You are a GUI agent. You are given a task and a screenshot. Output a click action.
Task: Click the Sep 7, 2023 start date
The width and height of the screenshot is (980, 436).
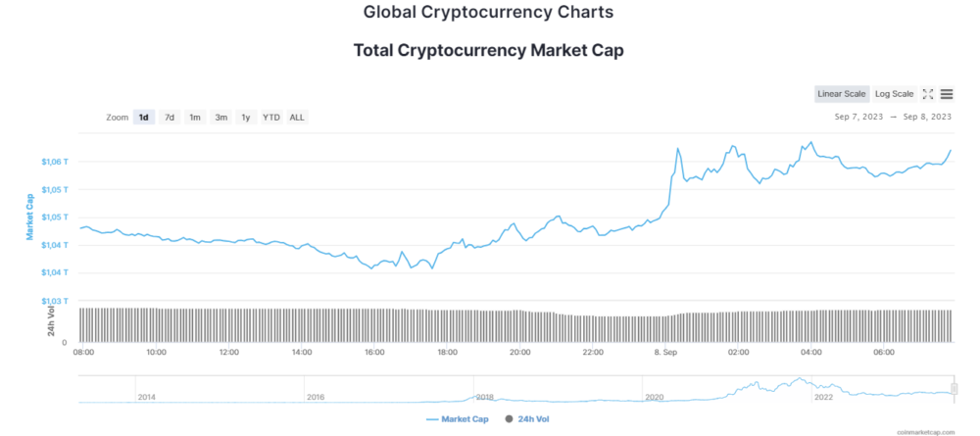click(x=858, y=118)
